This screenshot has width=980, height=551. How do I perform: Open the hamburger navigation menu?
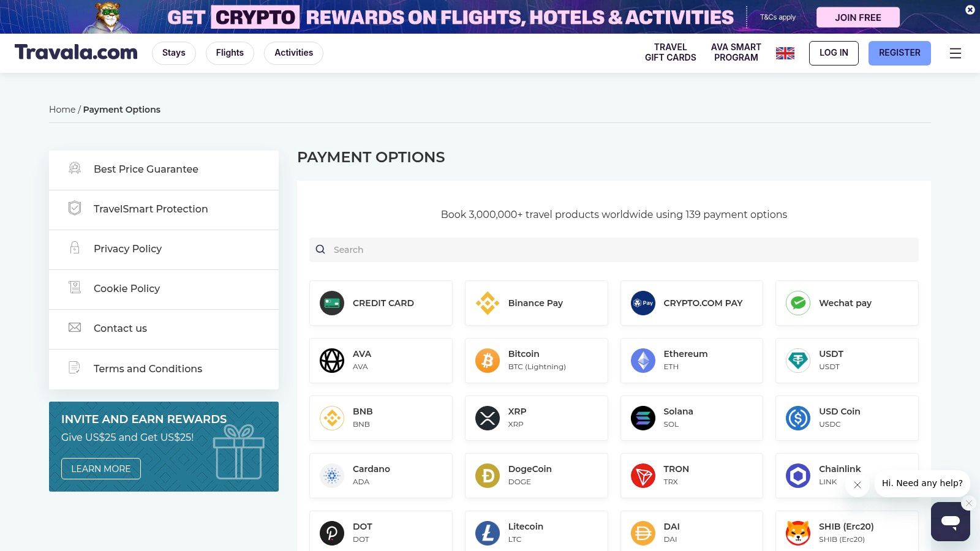point(956,53)
